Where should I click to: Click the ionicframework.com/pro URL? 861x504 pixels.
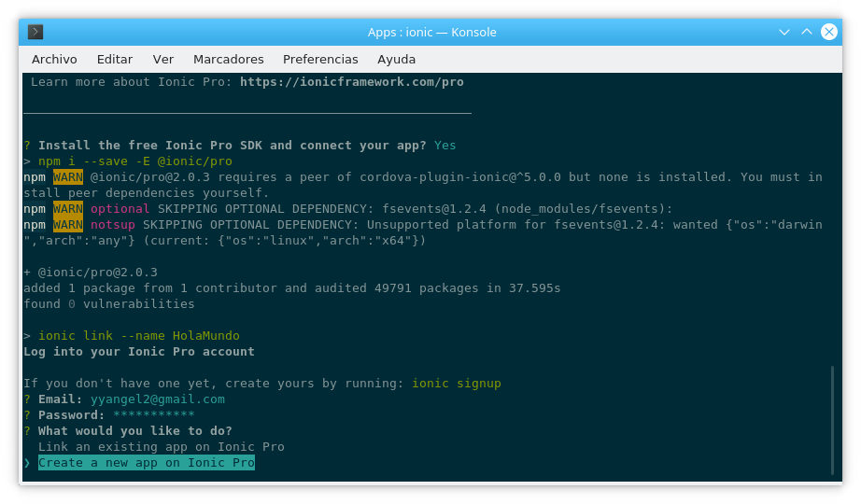(x=352, y=82)
